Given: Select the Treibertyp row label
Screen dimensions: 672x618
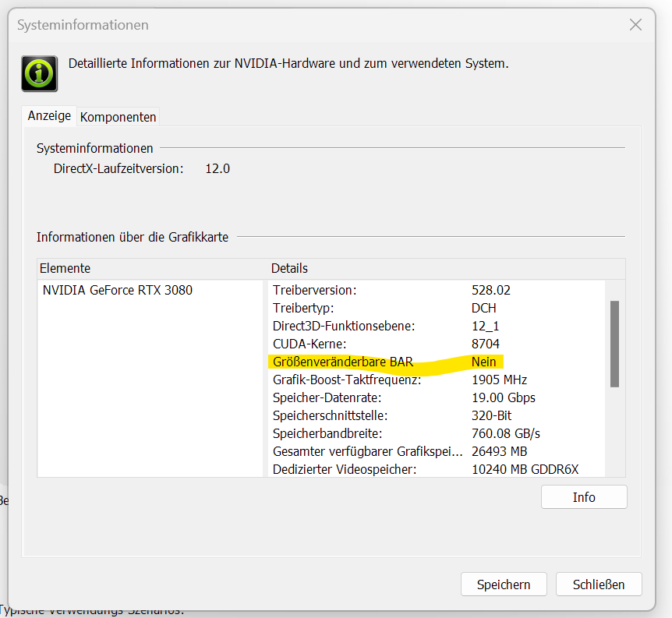Looking at the screenshot, I should 303,308.
